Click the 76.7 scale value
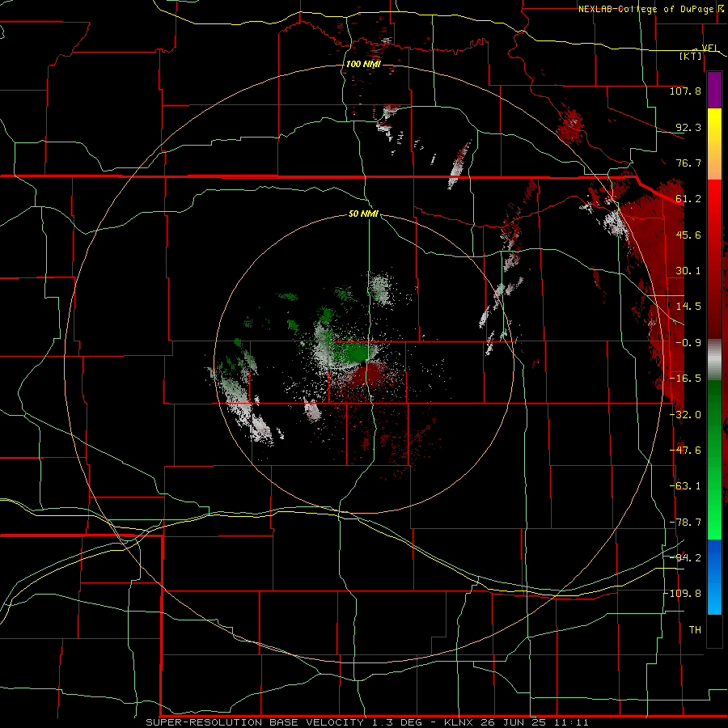Screen dimensions: 728x728 pos(688,163)
